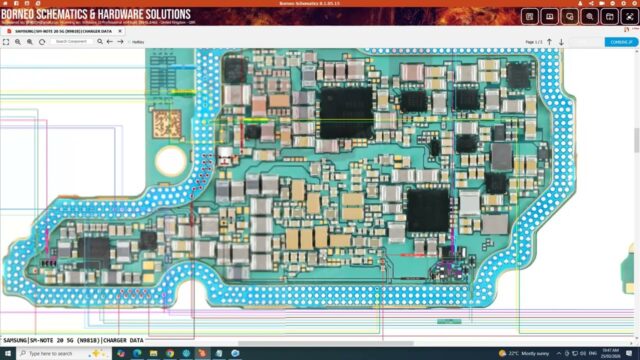
Task: Click the horizontal scrollbar below the board
Action: point(326,343)
